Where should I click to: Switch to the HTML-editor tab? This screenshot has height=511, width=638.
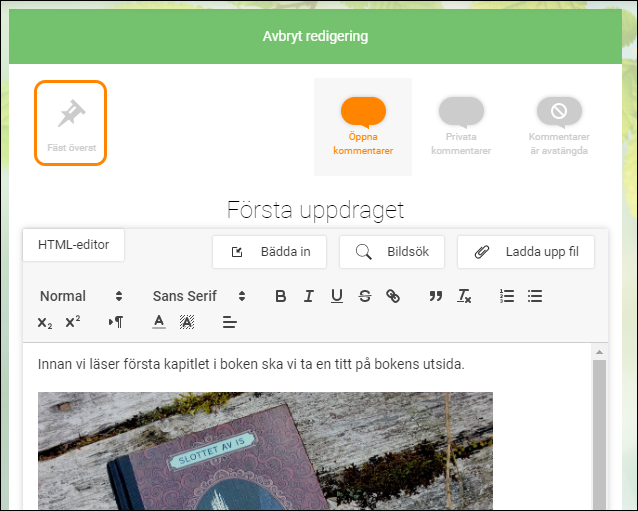tap(74, 245)
